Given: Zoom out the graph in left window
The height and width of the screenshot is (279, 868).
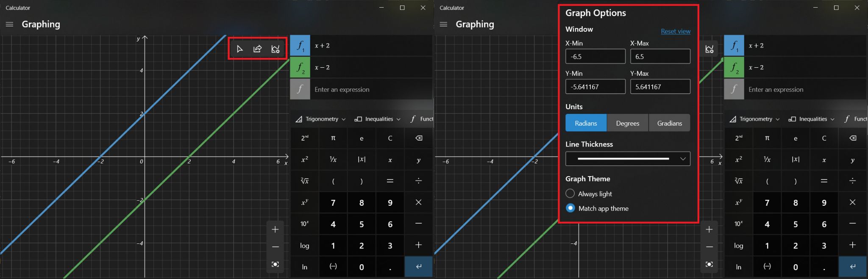Looking at the screenshot, I should [x=275, y=247].
